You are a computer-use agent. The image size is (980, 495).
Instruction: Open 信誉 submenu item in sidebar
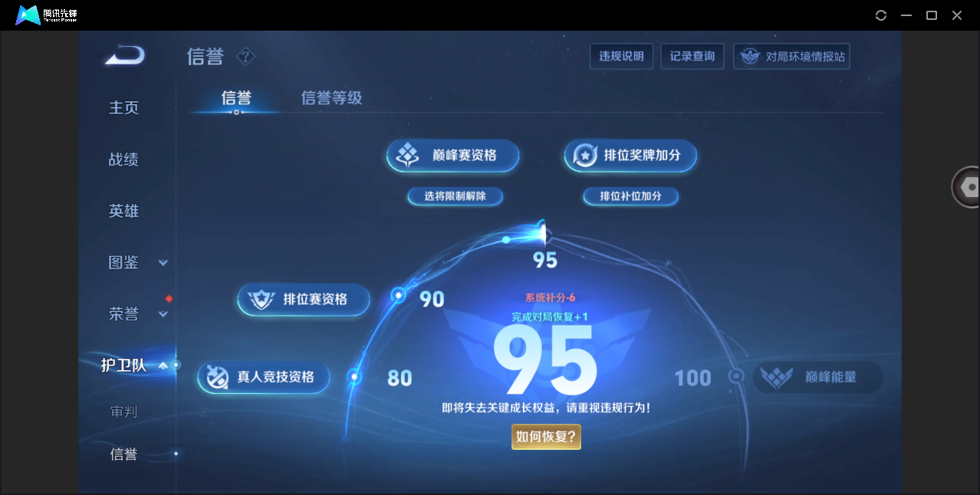124,454
